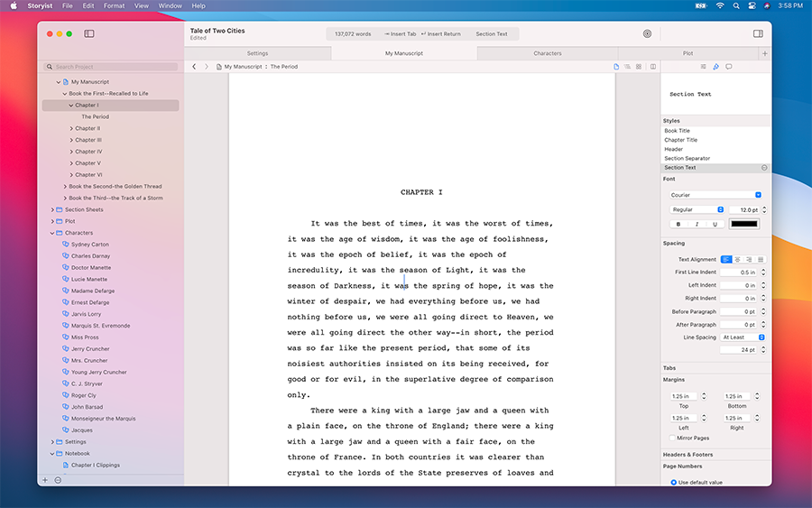Screen dimensions: 812x508
Task: Open Chapter I Clippings in the Notebook
Action: (x=96, y=465)
